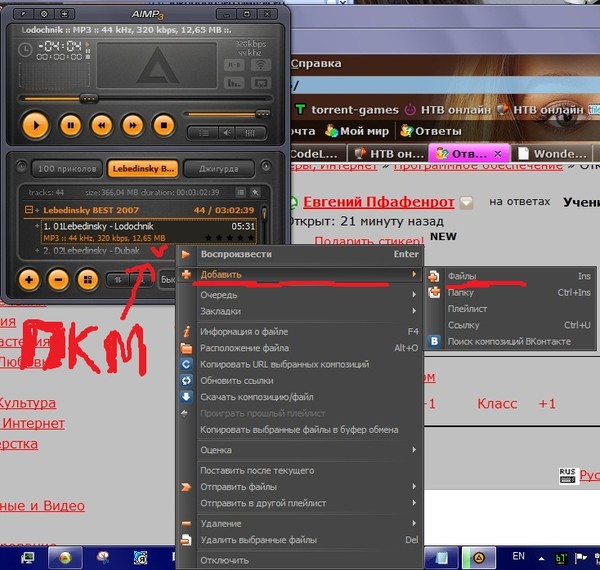Choose Воспроизвести in the context menu
This screenshot has height=570, width=600.
[x=300, y=254]
